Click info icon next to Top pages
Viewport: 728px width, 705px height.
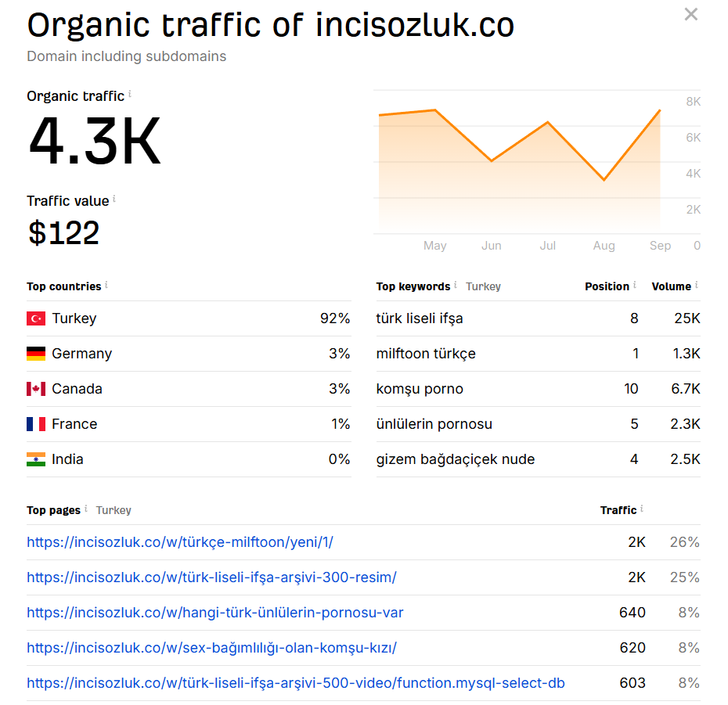[86, 509]
